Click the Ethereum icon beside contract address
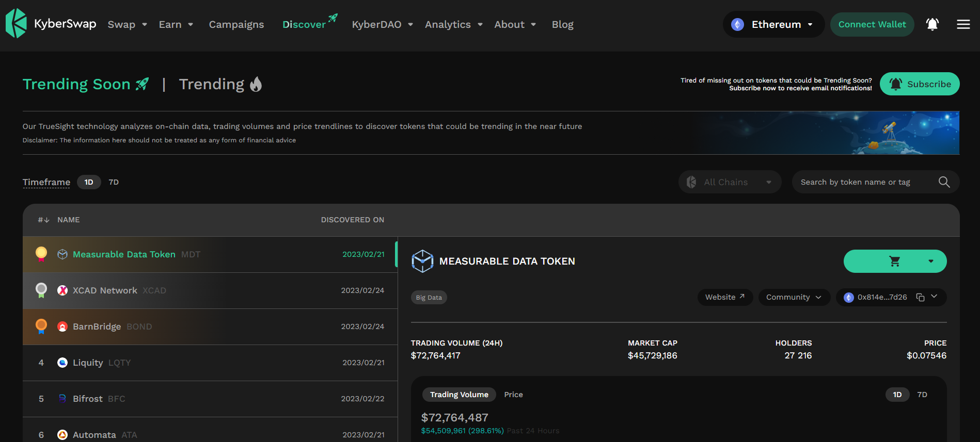 pyautogui.click(x=848, y=298)
